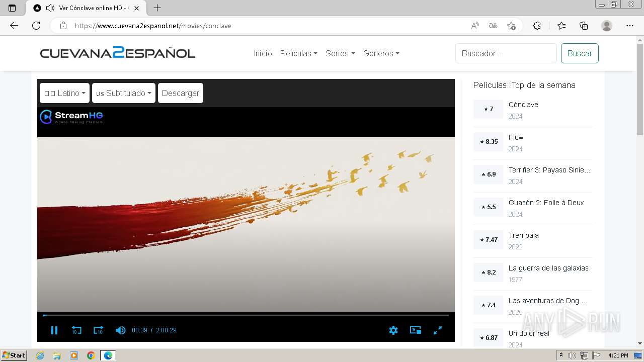Launch Chrome from taskbar
644x362 pixels.
pyautogui.click(x=91, y=355)
